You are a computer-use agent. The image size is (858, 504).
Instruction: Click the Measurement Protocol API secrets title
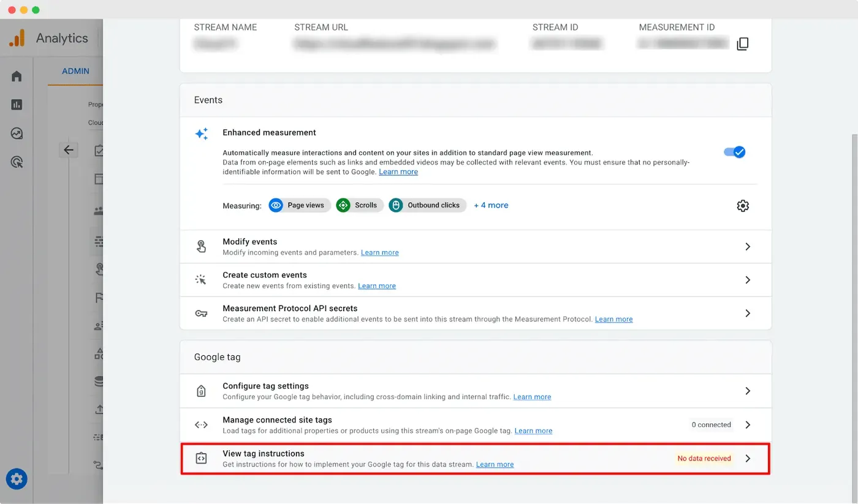coord(290,309)
